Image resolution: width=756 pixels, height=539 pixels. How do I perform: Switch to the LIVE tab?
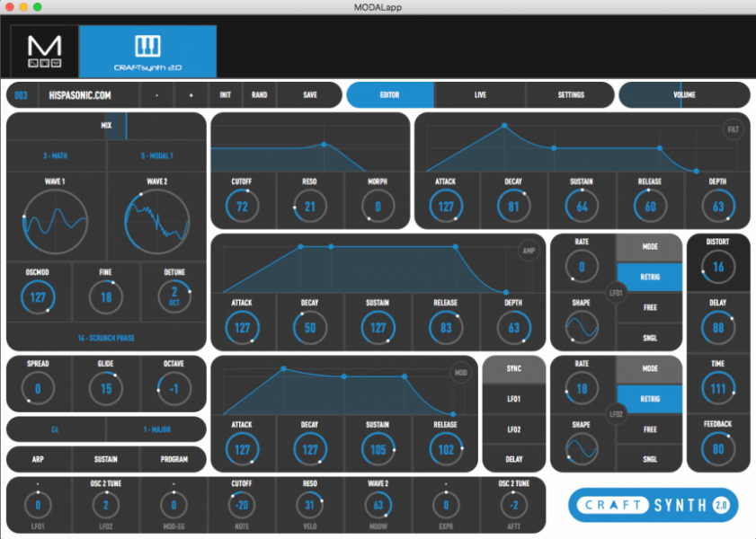pos(480,93)
